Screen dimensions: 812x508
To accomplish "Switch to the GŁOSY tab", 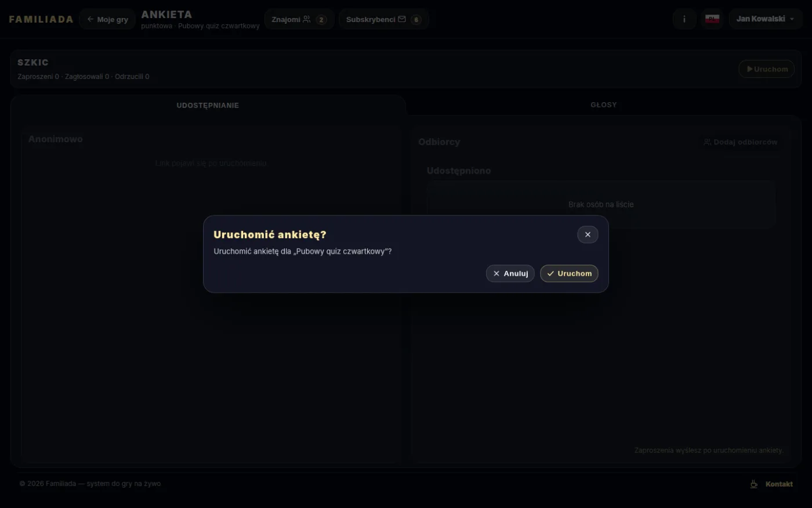I will coord(603,105).
